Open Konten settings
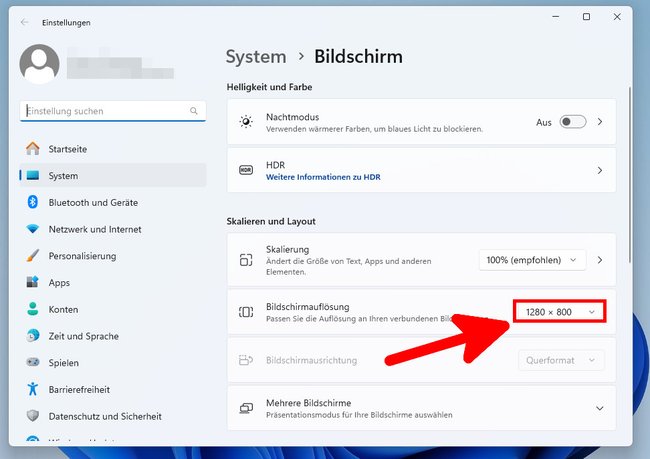 tap(113, 309)
